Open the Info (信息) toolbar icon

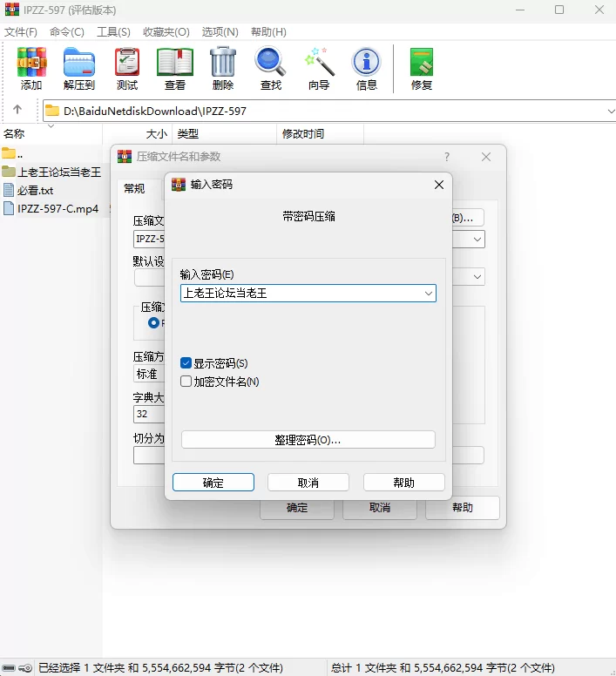tap(367, 69)
